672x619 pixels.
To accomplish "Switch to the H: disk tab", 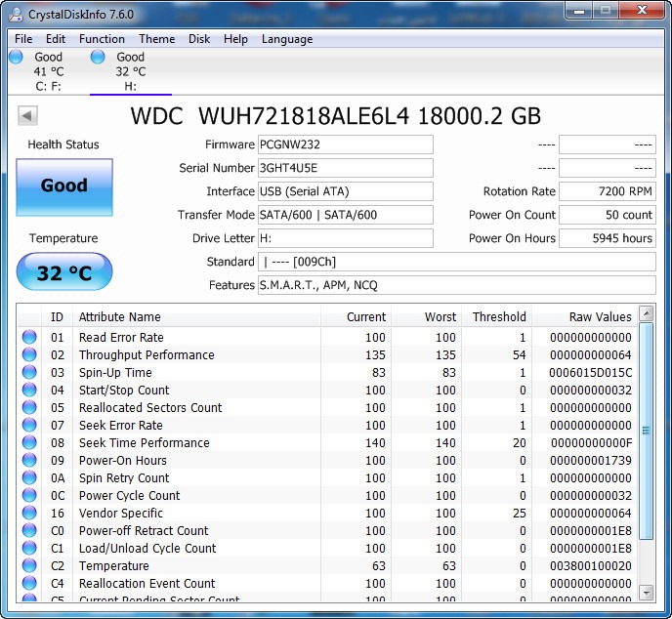I will 131,71.
